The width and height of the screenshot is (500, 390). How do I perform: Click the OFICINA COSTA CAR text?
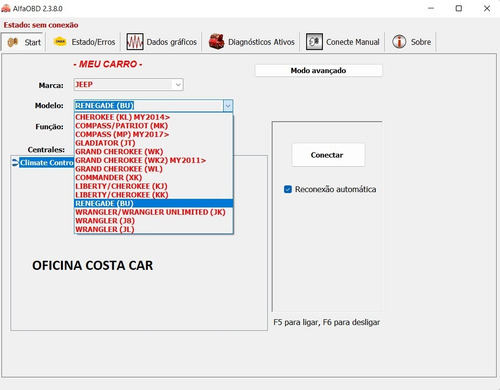pos(93,266)
